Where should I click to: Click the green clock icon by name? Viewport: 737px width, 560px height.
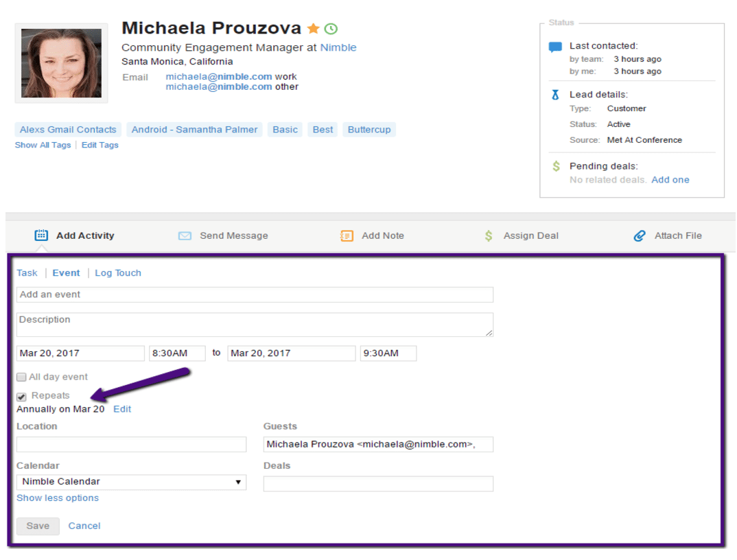(331, 29)
